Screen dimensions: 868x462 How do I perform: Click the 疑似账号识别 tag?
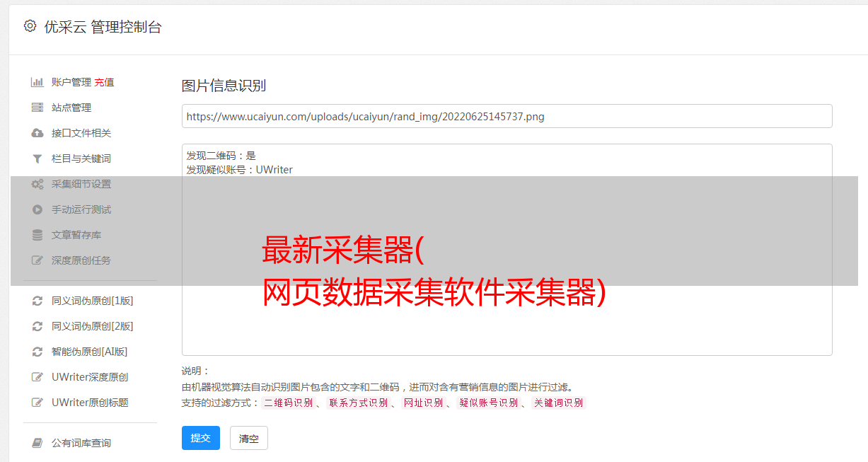tap(488, 403)
